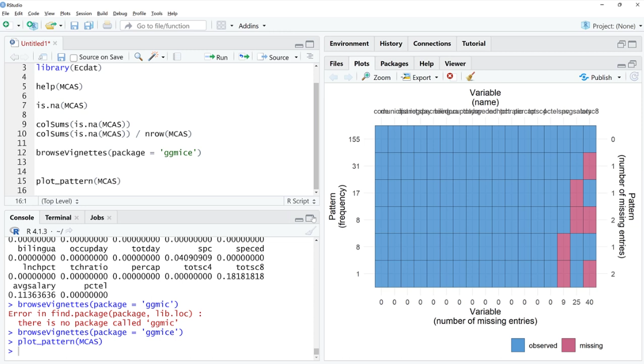Click the pink missing legend swatch
644x364 pixels.
point(569,345)
